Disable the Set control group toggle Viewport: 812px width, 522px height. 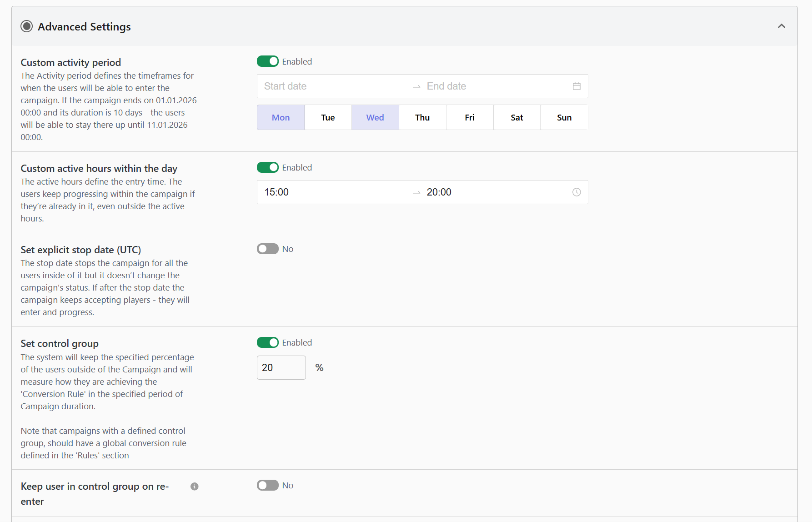click(267, 342)
